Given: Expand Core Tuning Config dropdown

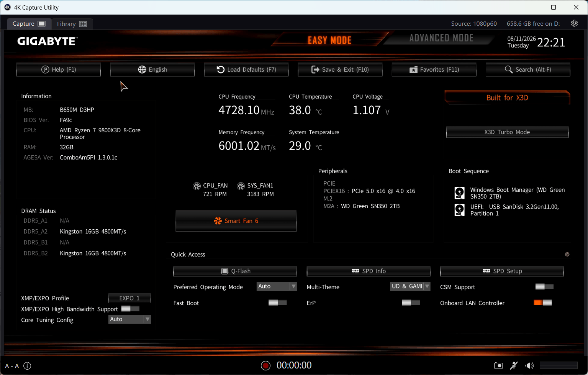Looking at the screenshot, I should tap(129, 319).
